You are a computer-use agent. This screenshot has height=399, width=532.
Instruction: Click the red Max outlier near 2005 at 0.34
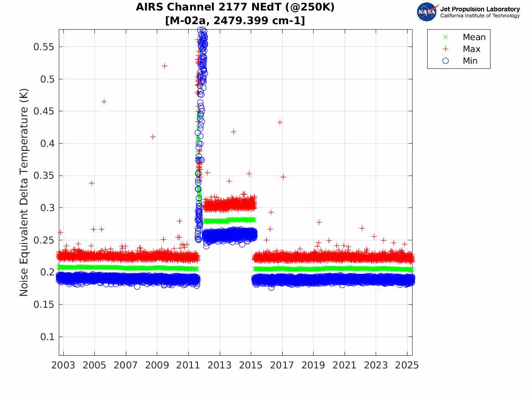pos(92,183)
